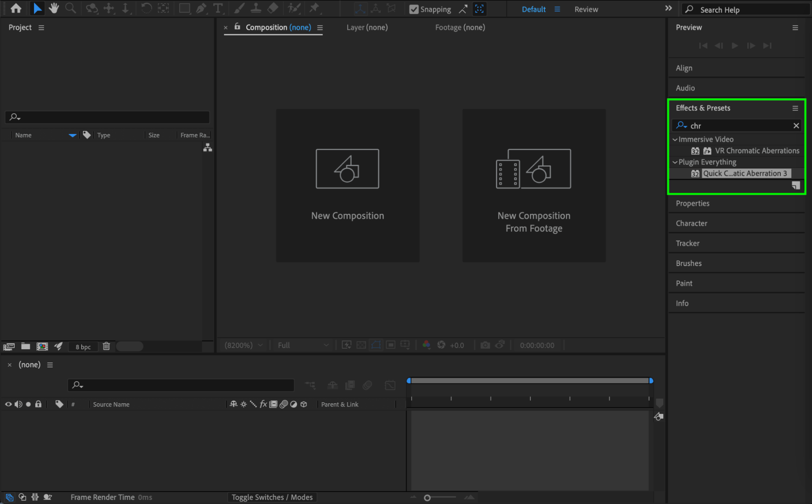The height and width of the screenshot is (504, 812).
Task: Click Toggle Switches / Modes button
Action: tap(272, 497)
